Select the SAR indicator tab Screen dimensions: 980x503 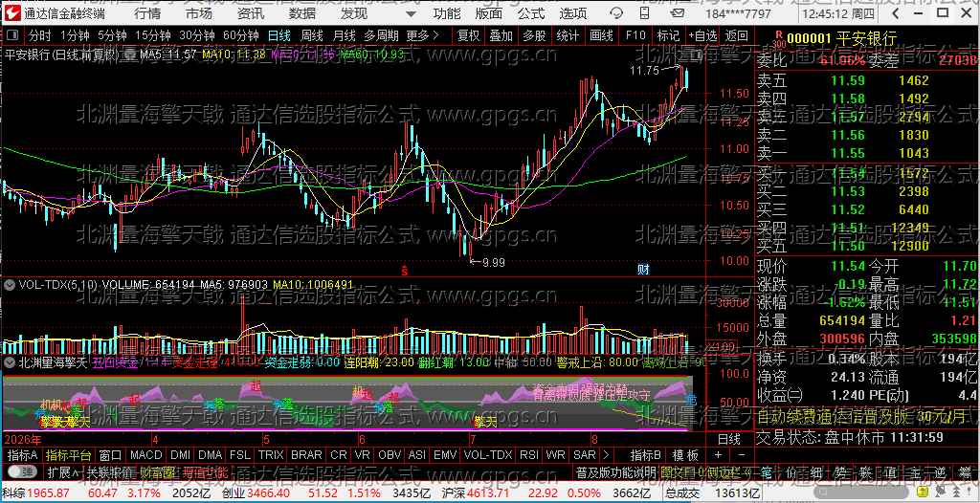pyautogui.click(x=585, y=455)
